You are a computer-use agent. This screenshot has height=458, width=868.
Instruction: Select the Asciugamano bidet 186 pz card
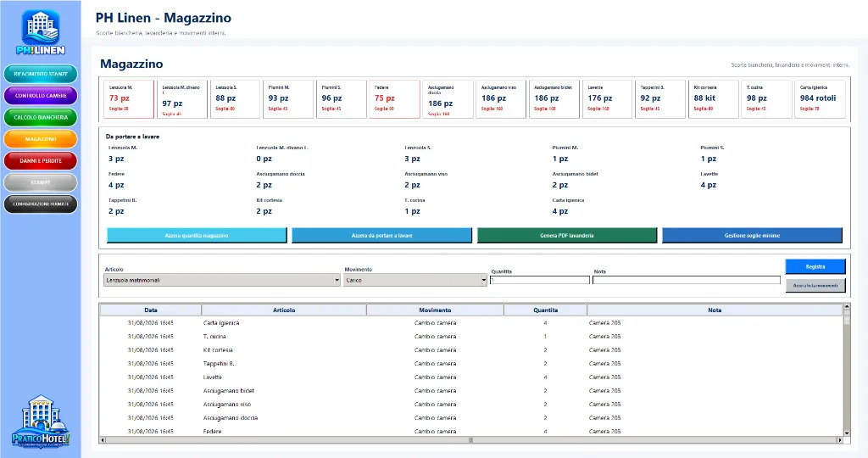point(554,99)
